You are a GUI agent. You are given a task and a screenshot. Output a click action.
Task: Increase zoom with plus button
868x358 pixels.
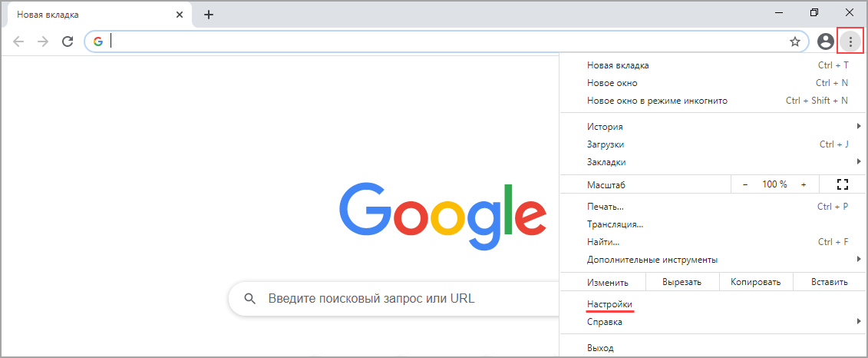pos(804,184)
